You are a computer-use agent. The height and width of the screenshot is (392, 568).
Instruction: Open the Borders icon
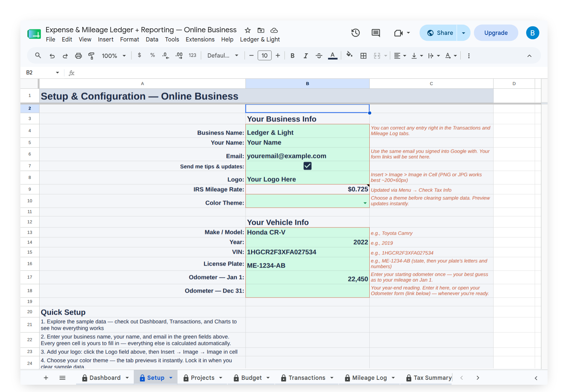[363, 56]
